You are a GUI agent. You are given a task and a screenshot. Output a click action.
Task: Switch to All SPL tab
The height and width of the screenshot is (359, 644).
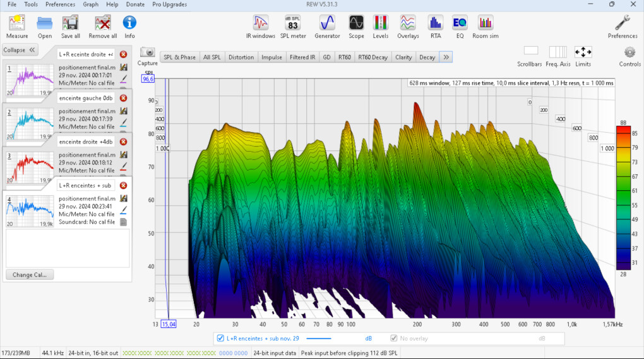pos(212,57)
